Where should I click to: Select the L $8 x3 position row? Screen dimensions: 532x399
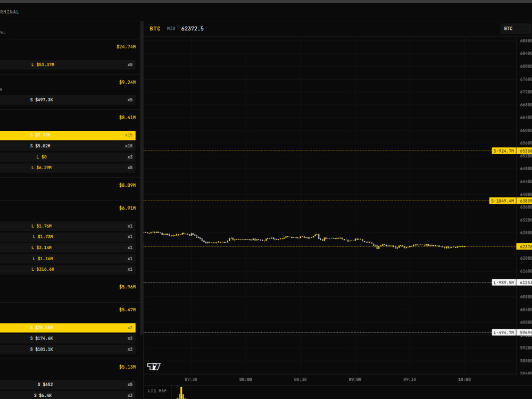[x=68, y=157]
